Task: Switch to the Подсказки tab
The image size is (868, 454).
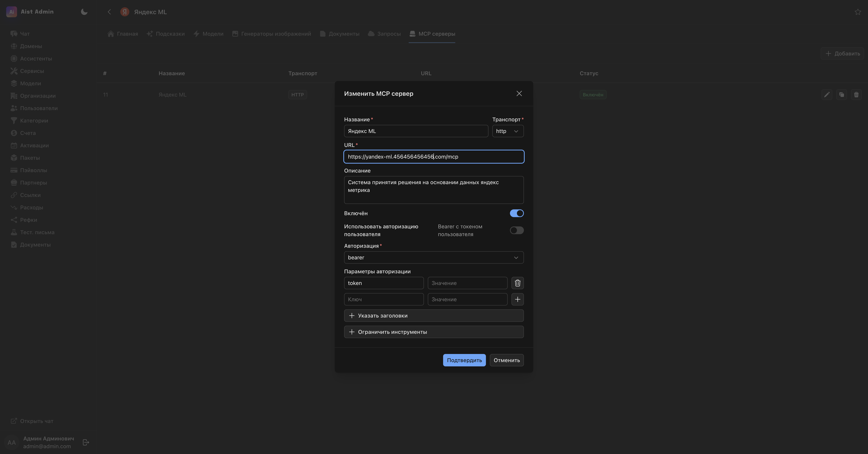Action: [165, 34]
